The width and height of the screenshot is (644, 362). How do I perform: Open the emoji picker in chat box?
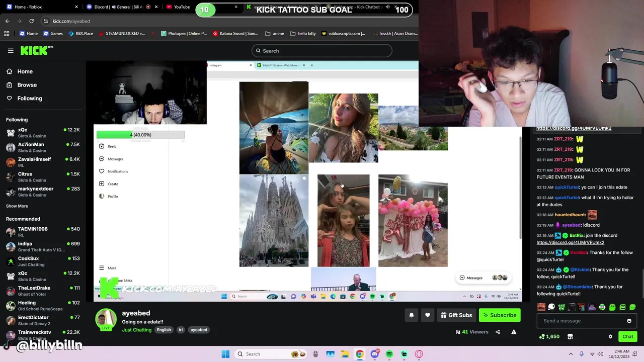pyautogui.click(x=629, y=321)
